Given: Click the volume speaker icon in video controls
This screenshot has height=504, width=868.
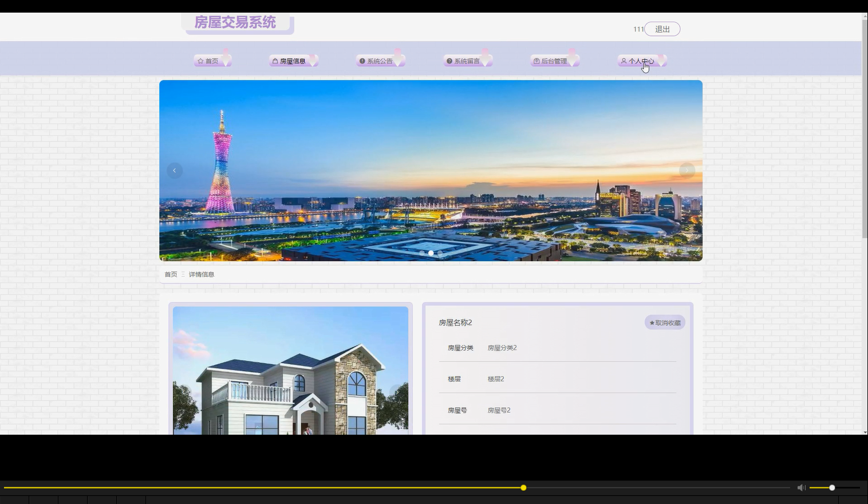Looking at the screenshot, I should click(800, 487).
